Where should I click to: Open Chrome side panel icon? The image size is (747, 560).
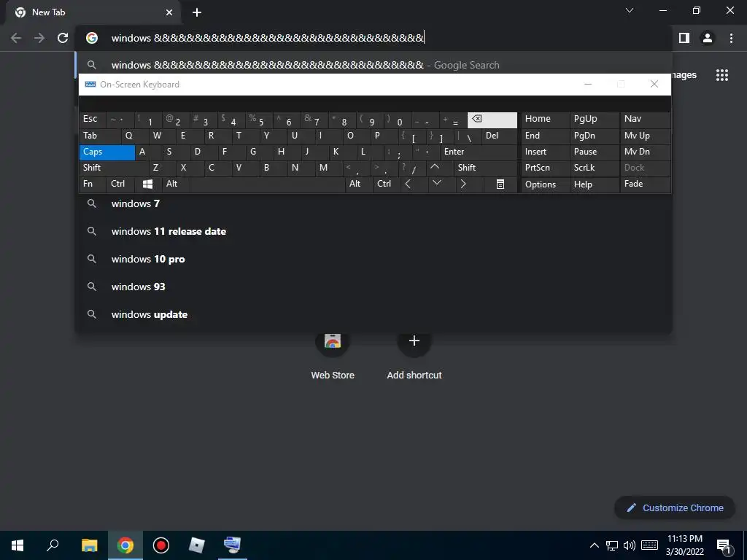coord(684,38)
